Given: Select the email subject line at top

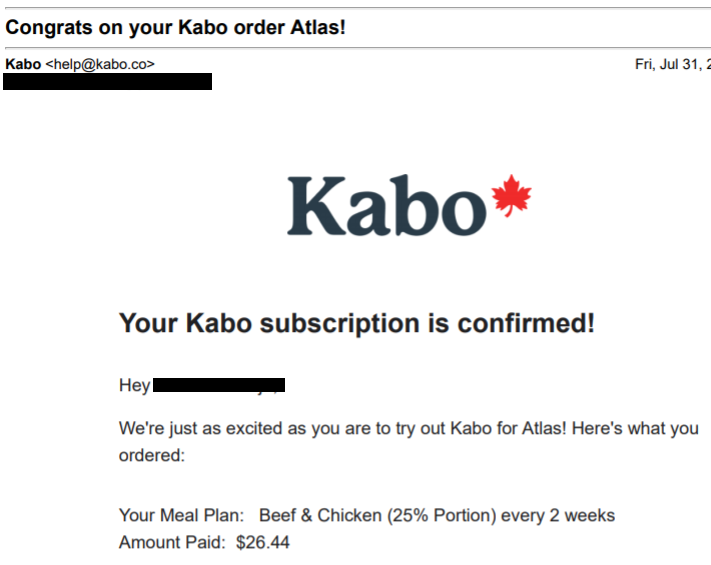Looking at the screenshot, I should pyautogui.click(x=176, y=27).
